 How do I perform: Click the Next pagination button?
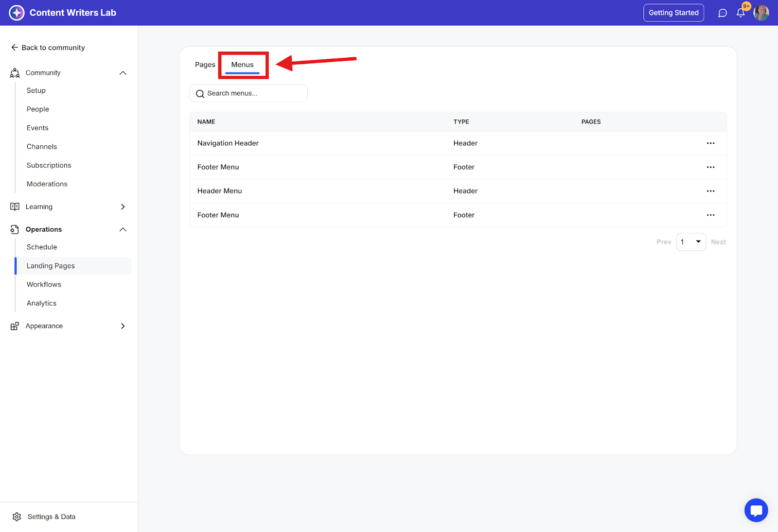718,242
